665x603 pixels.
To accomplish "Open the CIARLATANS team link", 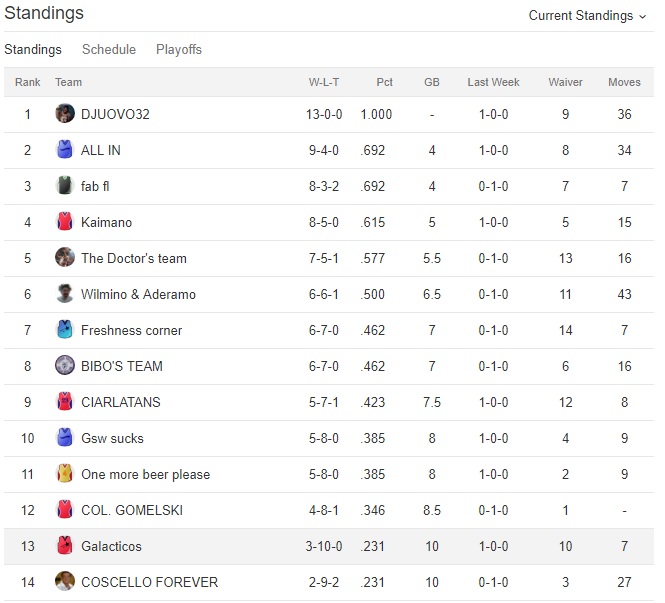I will [120, 402].
